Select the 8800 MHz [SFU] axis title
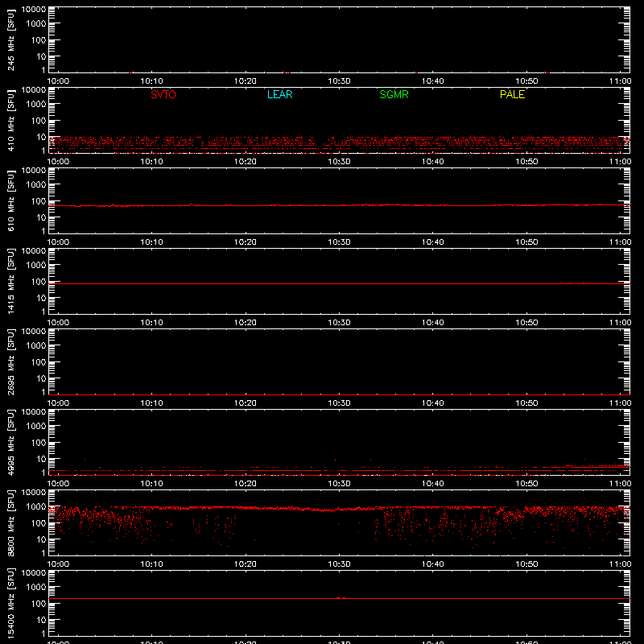 click(x=10, y=522)
